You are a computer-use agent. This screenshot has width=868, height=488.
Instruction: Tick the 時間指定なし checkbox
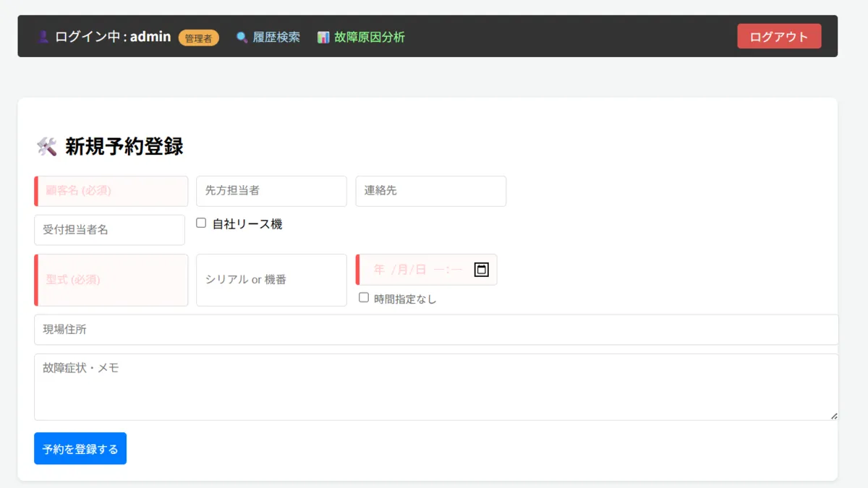pos(364,297)
